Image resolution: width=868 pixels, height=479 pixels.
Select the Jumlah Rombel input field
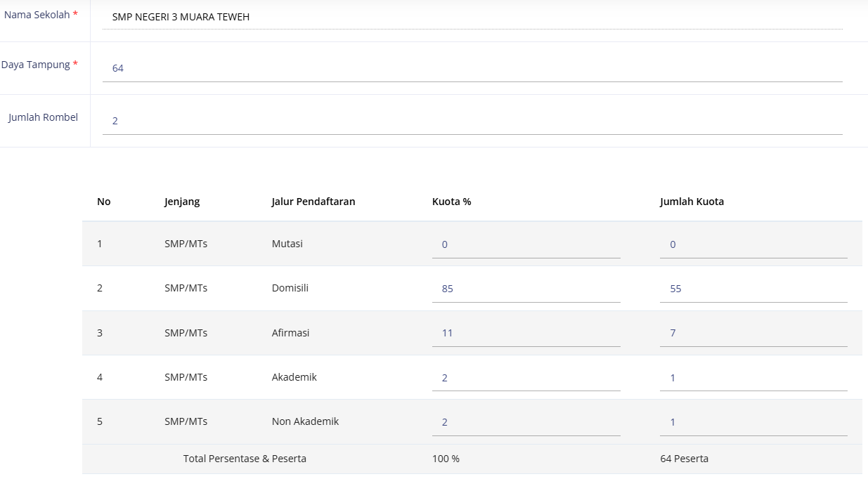472,121
